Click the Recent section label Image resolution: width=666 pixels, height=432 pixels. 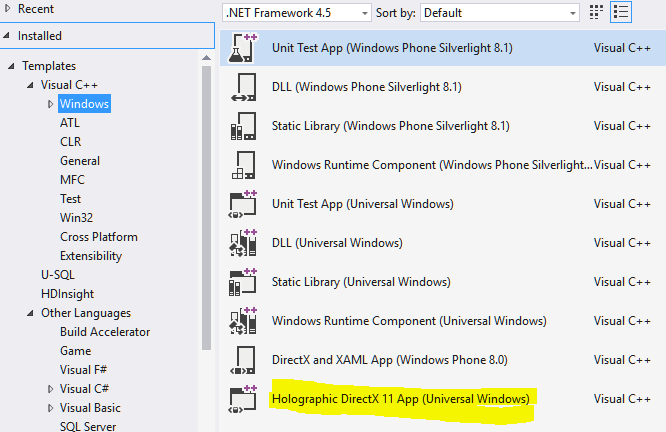pyautogui.click(x=36, y=8)
